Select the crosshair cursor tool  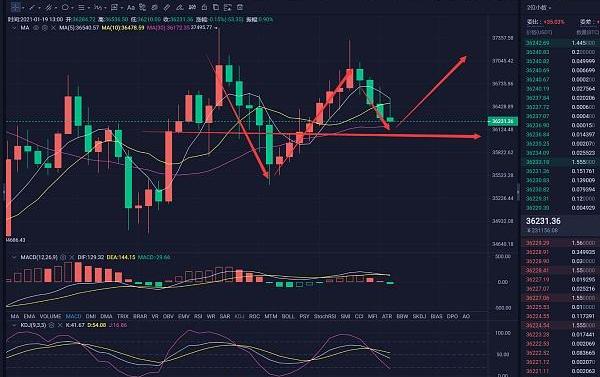15,7
